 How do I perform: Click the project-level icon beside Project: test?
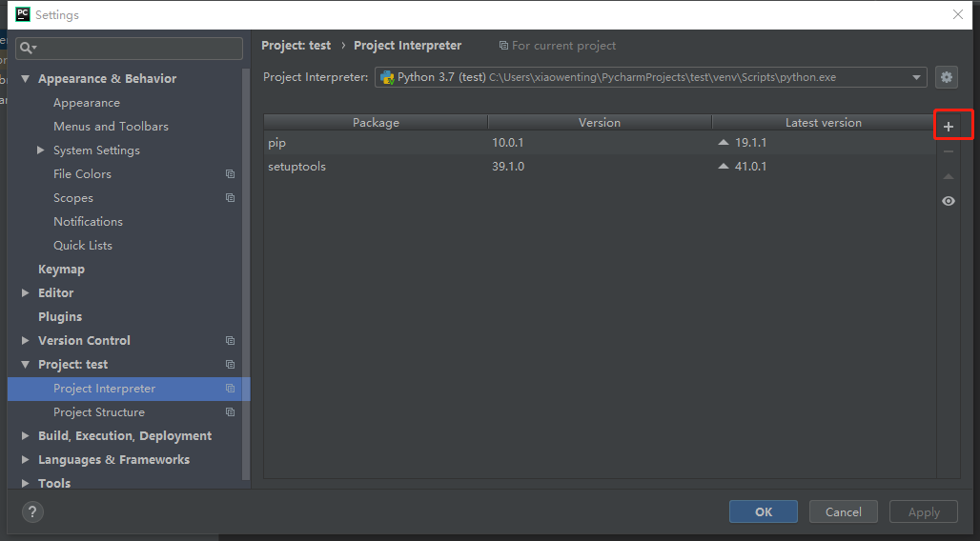230,364
